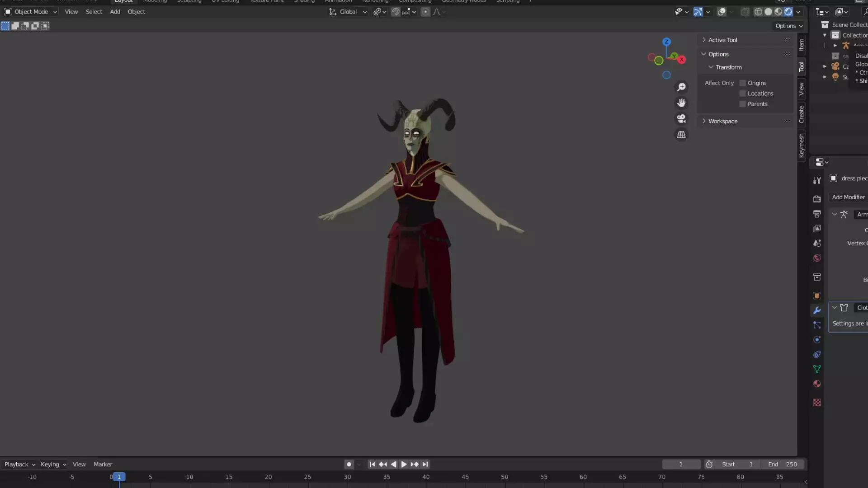Click the play animation button
Screen dimensions: 868x488
coord(404,464)
